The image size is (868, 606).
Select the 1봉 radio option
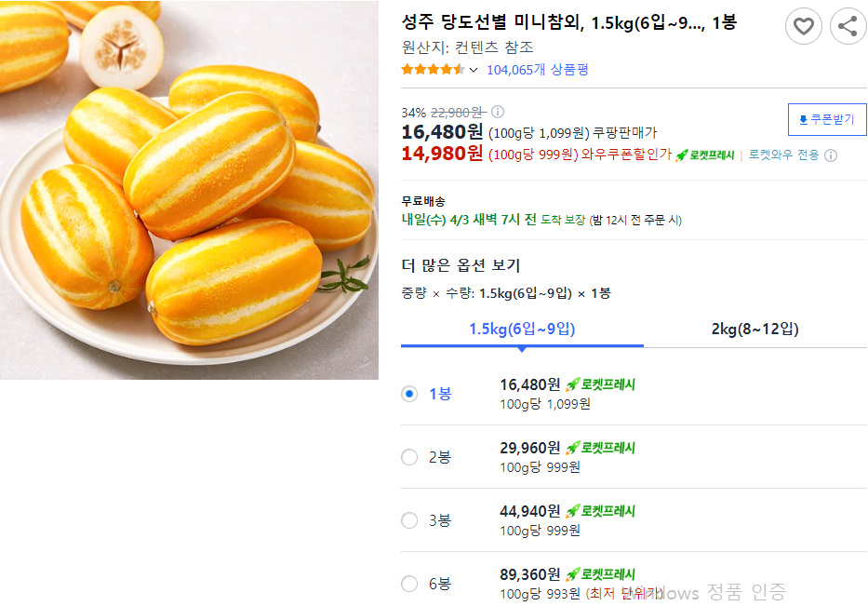tap(409, 394)
